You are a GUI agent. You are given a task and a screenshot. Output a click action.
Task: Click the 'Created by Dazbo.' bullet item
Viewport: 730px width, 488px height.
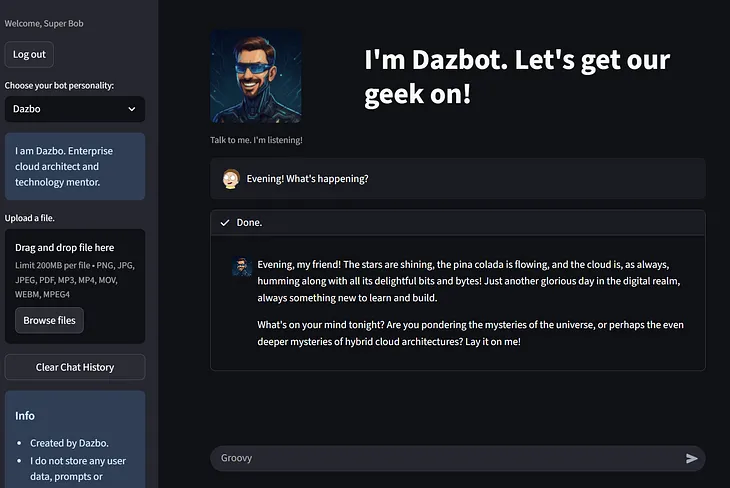(69, 443)
